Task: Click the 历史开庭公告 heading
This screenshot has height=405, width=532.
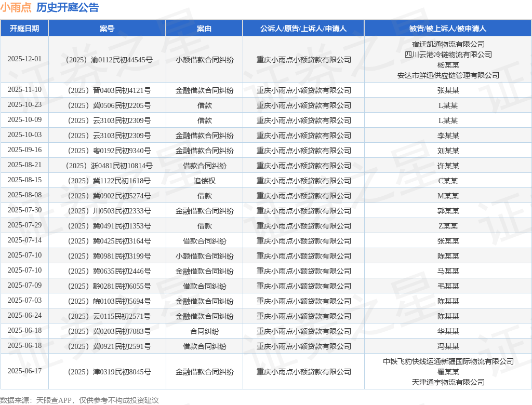Action: click(68, 7)
